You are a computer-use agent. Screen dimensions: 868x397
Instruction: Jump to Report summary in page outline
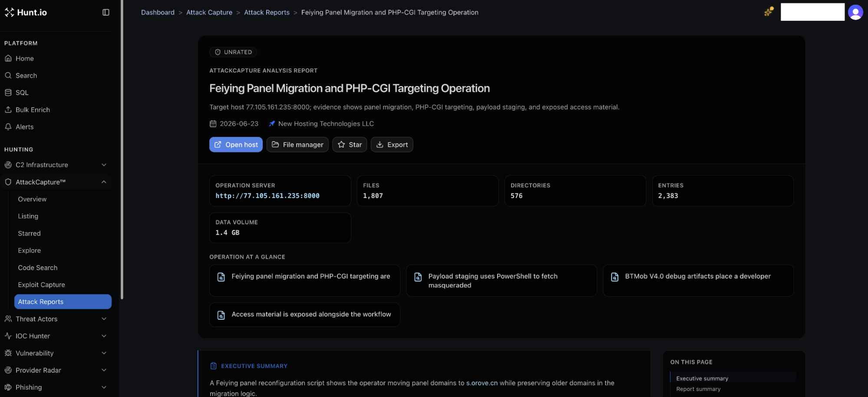pyautogui.click(x=698, y=389)
